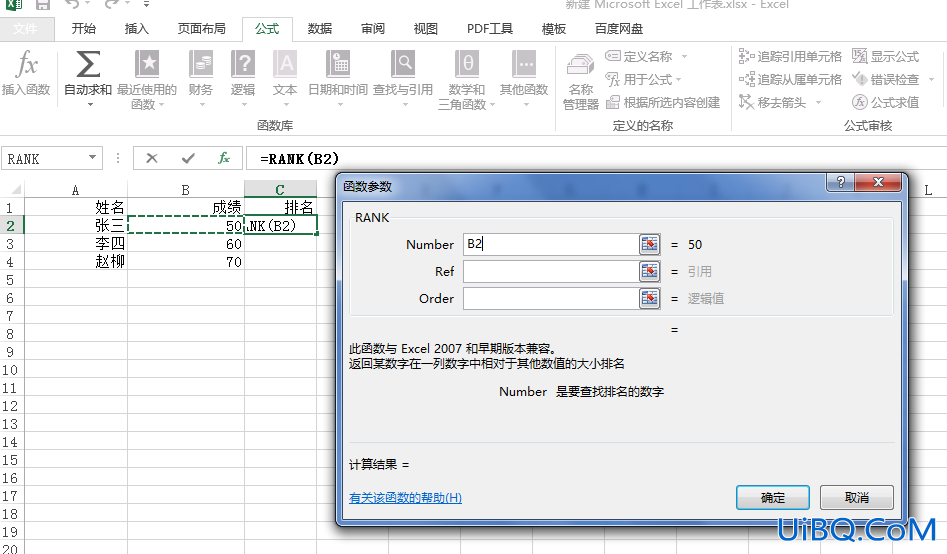
Task: Expand the Error Checking dropdown arrow
Action: (931, 79)
